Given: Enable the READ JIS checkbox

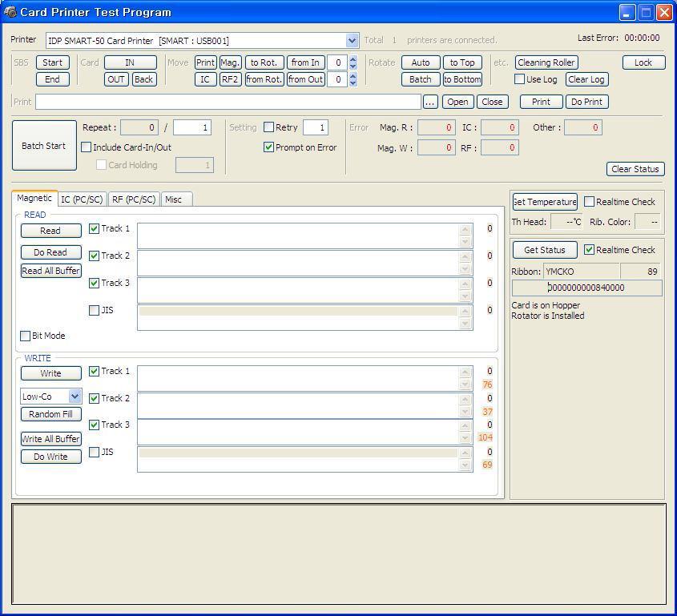Looking at the screenshot, I should 94,310.
